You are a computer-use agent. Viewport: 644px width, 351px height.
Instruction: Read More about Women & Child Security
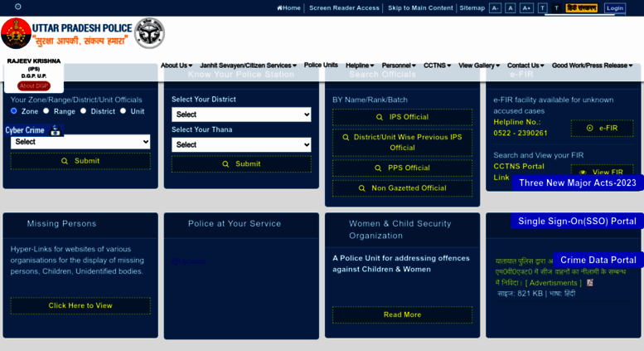(x=402, y=314)
